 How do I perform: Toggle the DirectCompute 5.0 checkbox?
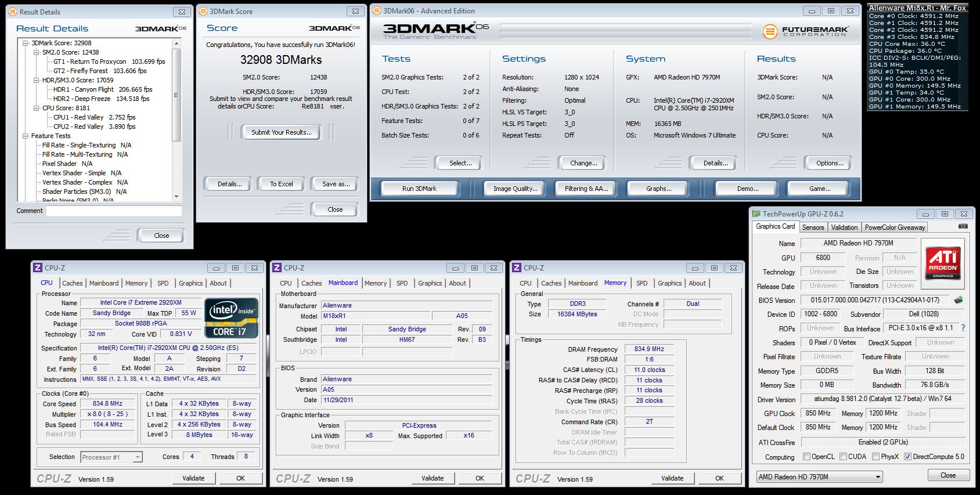coord(907,457)
